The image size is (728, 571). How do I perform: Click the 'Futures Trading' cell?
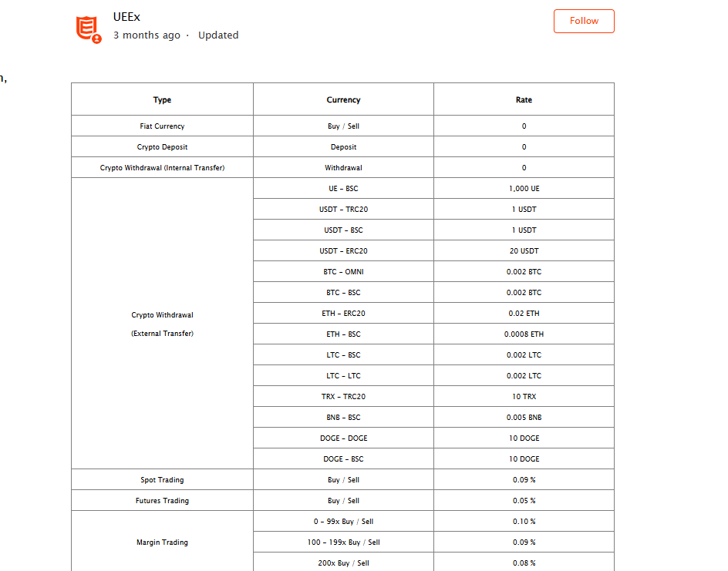pos(162,501)
